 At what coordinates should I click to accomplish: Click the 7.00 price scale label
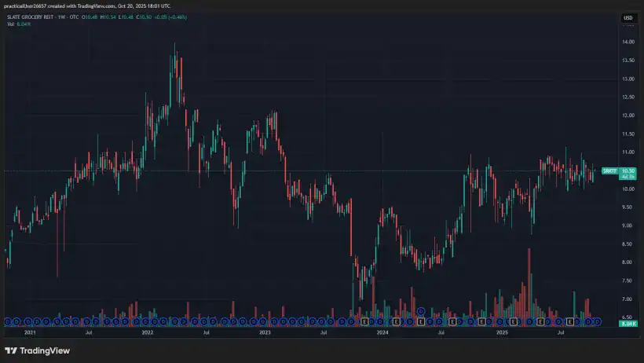628,299
